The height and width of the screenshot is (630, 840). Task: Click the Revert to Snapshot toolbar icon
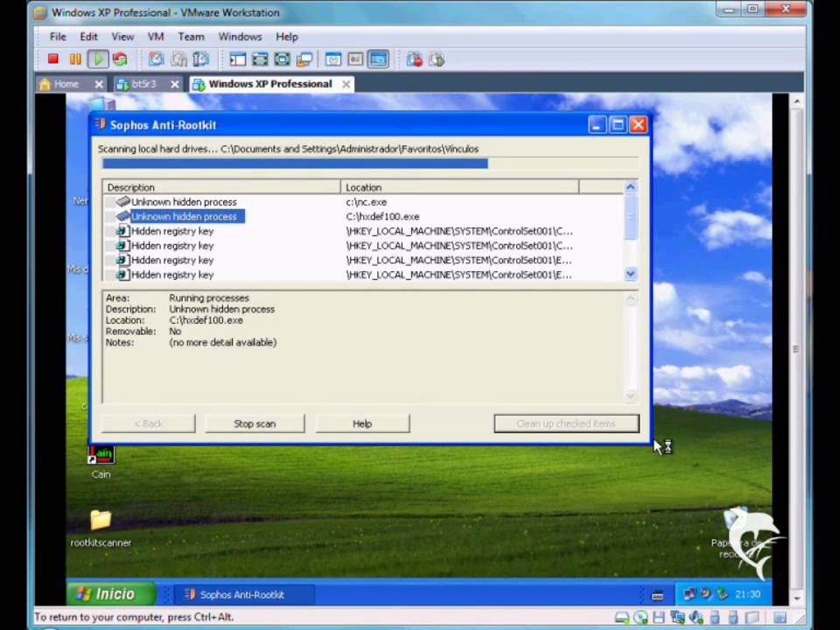178,59
